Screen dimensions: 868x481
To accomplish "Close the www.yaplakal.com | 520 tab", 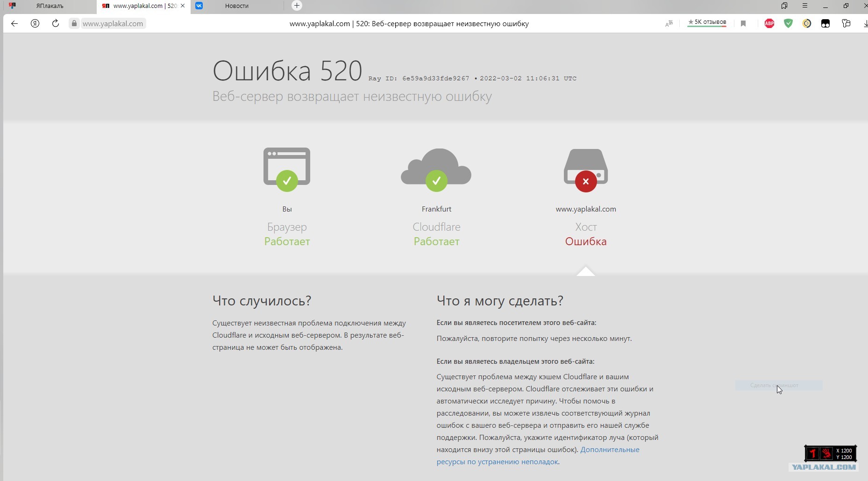I will pos(183,6).
